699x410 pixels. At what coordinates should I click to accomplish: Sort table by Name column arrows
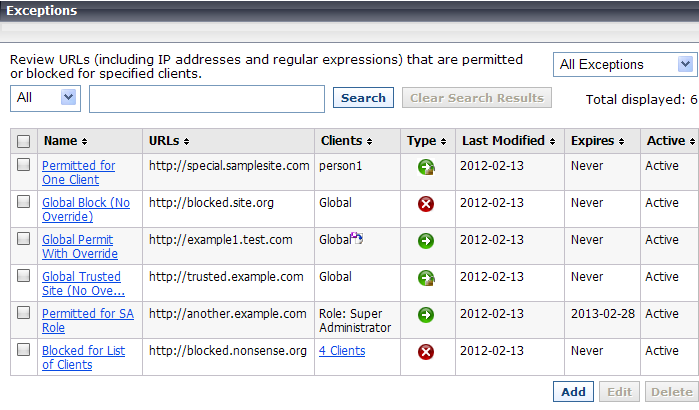84,141
